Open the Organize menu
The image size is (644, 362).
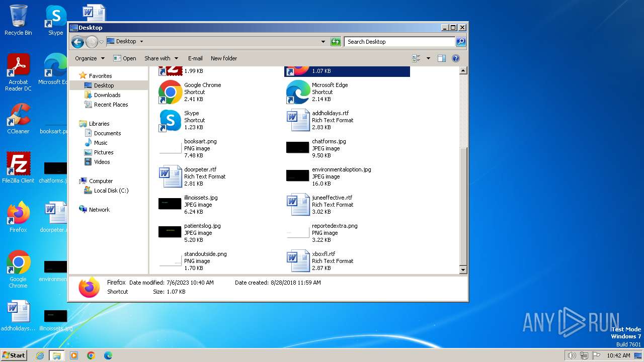[90, 58]
